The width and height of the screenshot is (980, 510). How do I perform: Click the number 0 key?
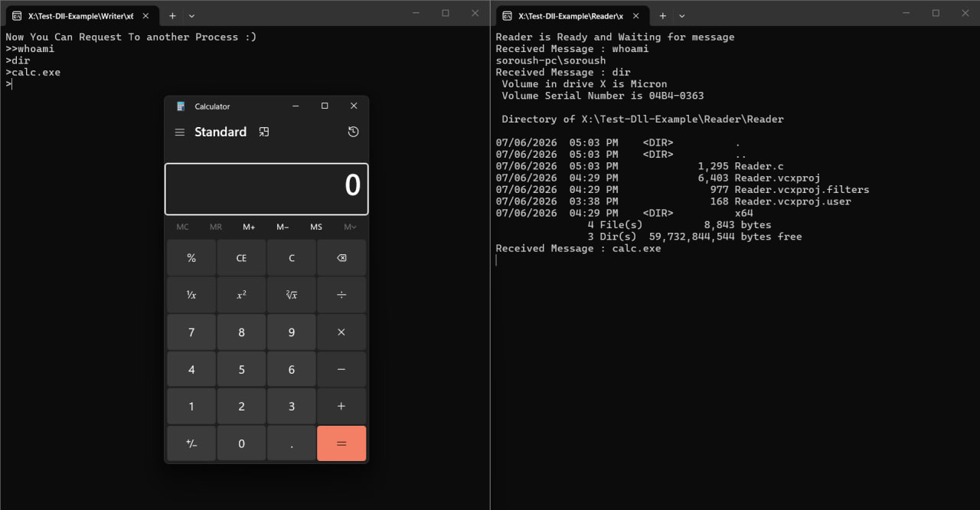241,443
